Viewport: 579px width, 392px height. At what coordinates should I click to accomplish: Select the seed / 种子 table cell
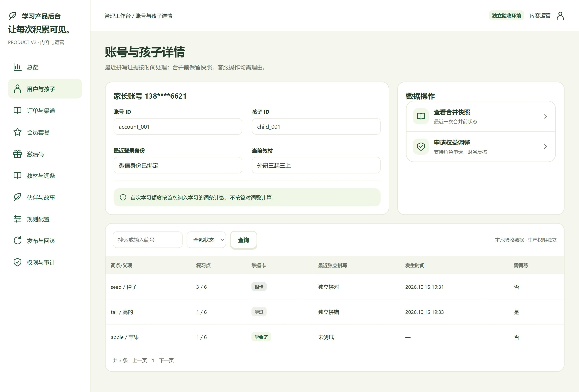tap(124, 287)
